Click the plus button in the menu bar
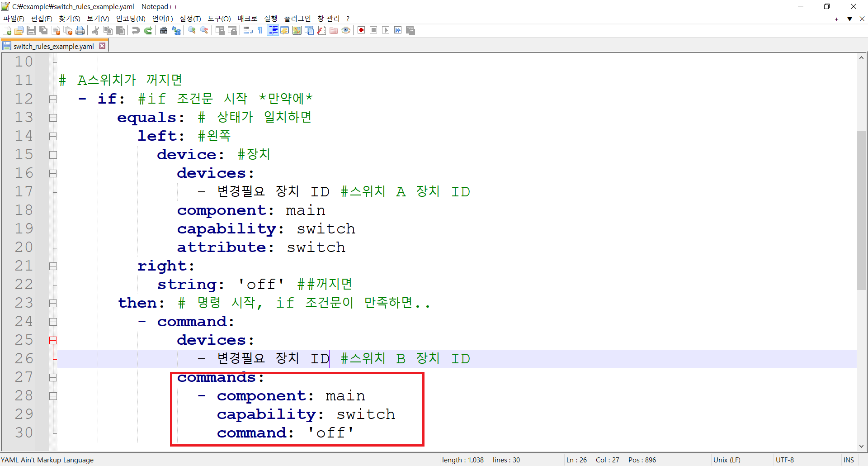 pyautogui.click(x=836, y=19)
